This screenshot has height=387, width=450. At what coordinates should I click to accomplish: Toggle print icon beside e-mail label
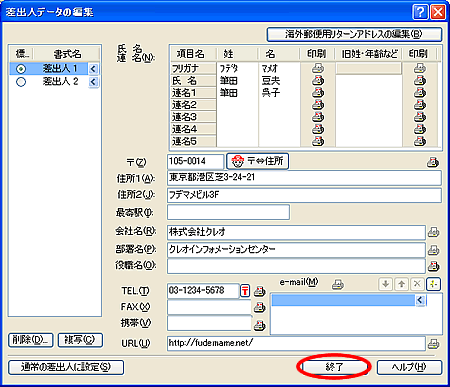338,284
